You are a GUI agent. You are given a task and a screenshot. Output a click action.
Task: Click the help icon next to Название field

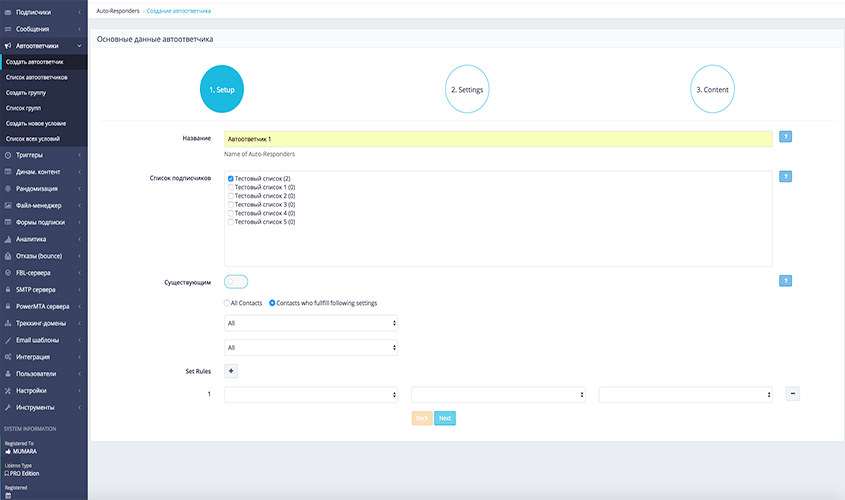coord(785,136)
